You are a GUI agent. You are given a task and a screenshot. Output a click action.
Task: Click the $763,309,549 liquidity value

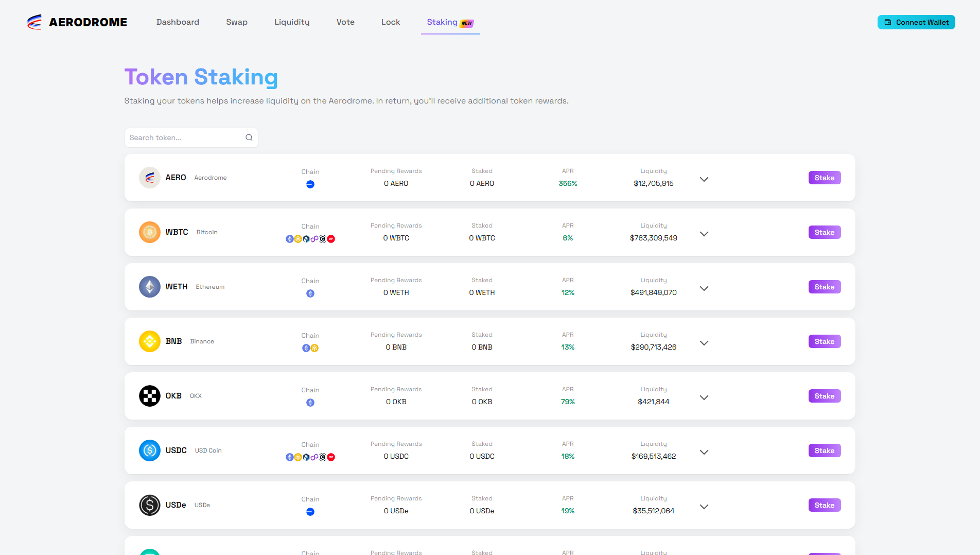(x=654, y=238)
